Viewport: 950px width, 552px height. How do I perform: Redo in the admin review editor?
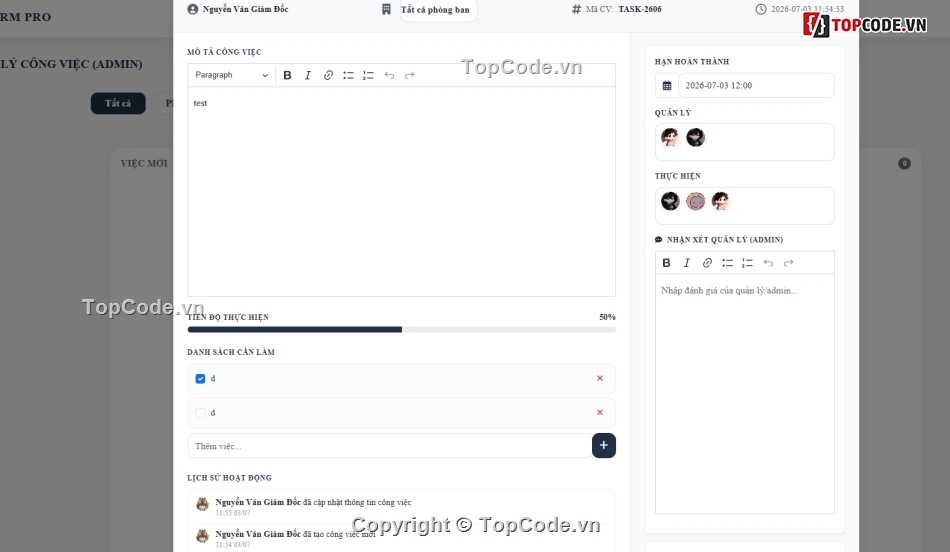(788, 263)
